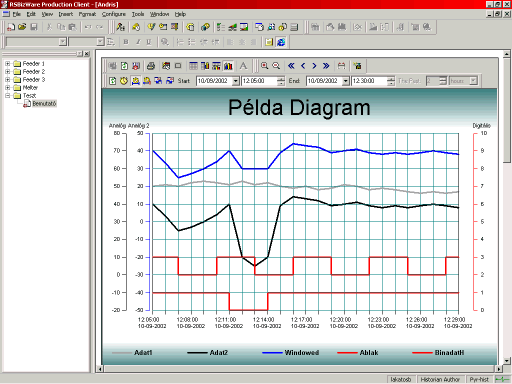Click the zoom out magnifier icon
The width and height of the screenshot is (512, 384).
pyautogui.click(x=276, y=66)
